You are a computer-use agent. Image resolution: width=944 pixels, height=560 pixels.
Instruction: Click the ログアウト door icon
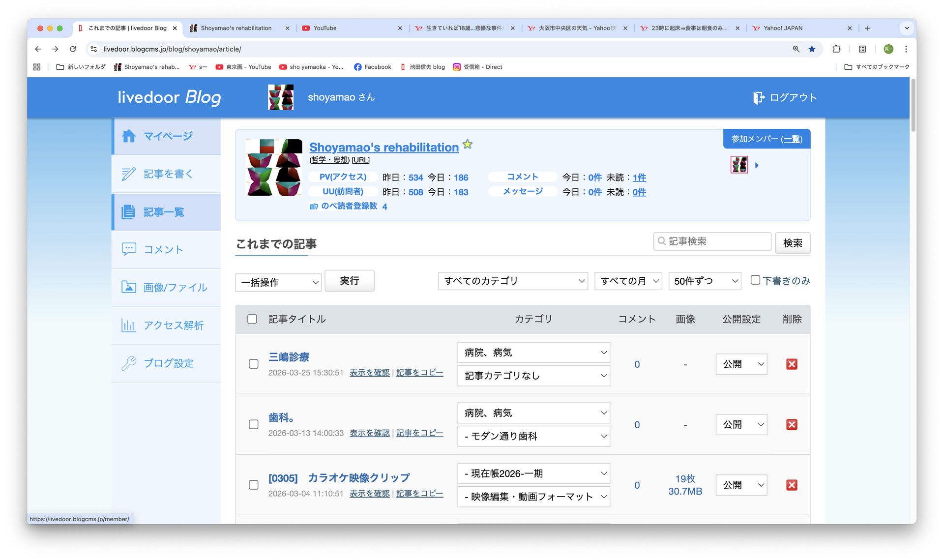click(758, 97)
